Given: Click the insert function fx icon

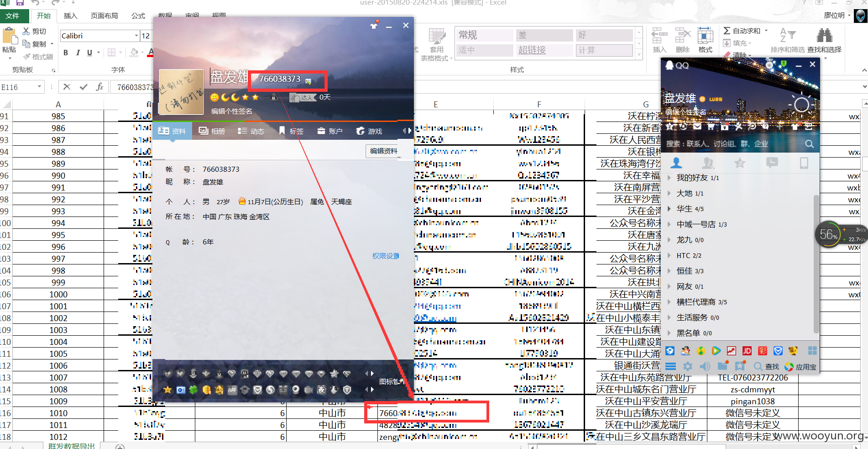Looking at the screenshot, I should point(99,87).
